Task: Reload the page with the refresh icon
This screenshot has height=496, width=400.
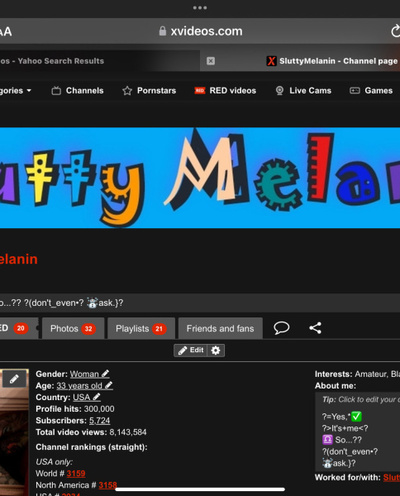Action: click(x=395, y=31)
